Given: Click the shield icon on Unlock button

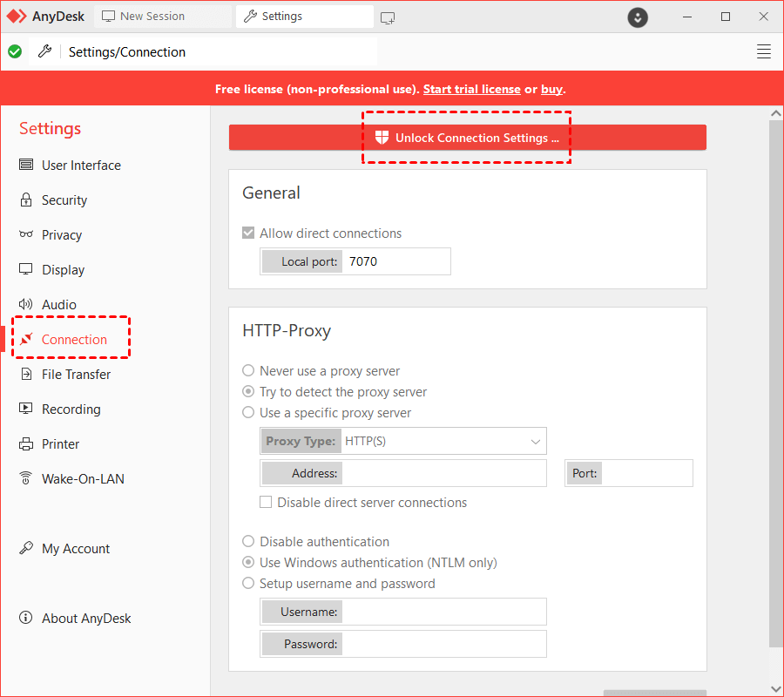Looking at the screenshot, I should pos(382,138).
